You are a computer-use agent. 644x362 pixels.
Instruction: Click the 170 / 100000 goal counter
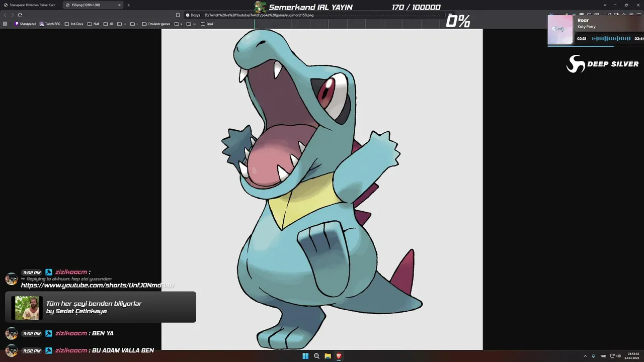(416, 8)
